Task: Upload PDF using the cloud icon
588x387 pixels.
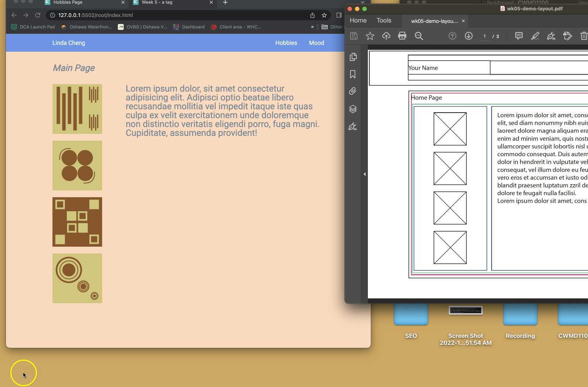Action: click(386, 36)
